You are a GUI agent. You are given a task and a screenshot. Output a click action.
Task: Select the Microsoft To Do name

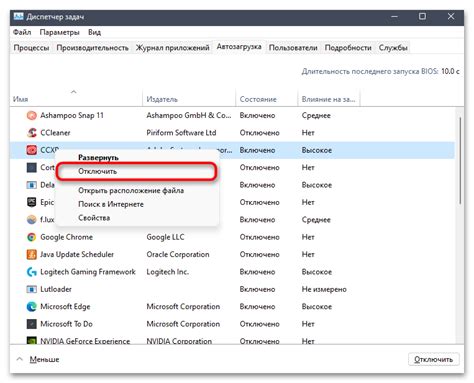(66, 324)
